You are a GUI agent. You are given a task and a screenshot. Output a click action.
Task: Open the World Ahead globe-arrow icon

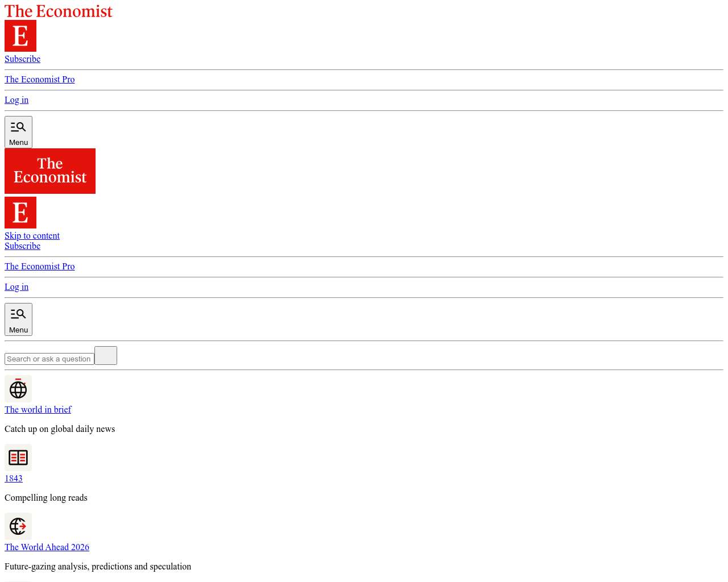tap(18, 526)
